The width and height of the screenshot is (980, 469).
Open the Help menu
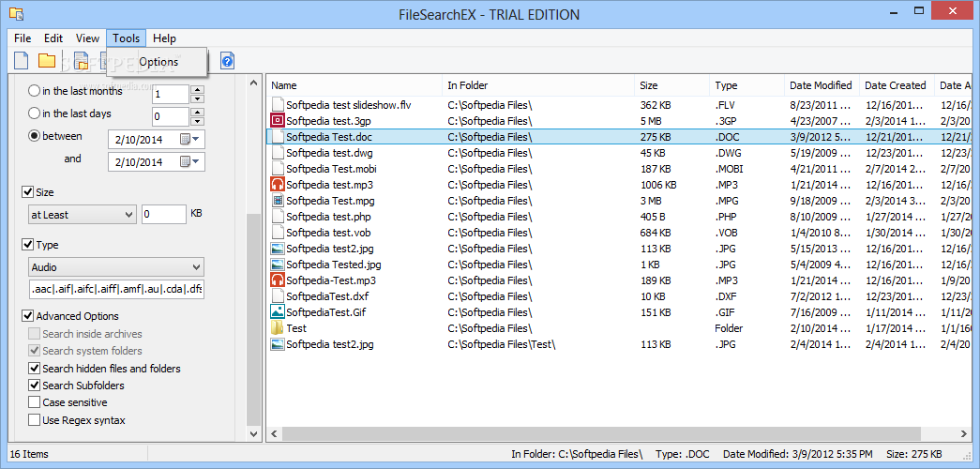(164, 38)
